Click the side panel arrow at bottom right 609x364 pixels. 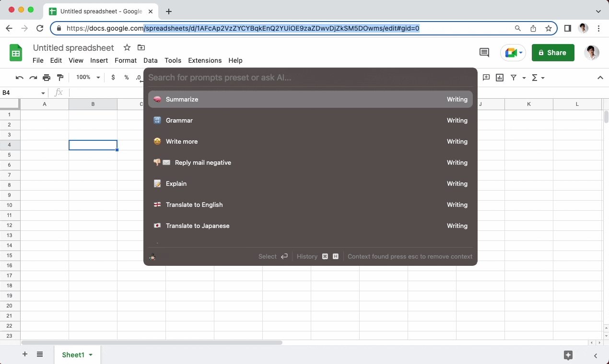coord(596,355)
